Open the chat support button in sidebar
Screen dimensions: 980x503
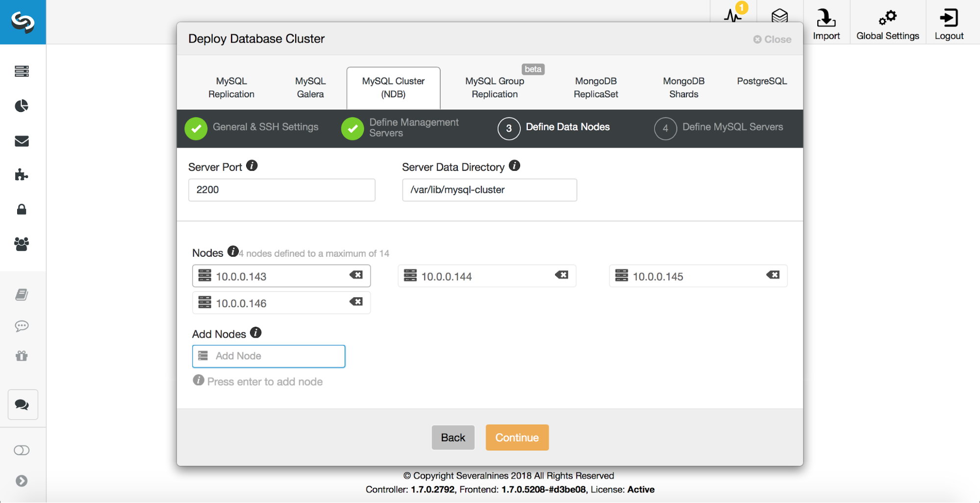pyautogui.click(x=23, y=404)
